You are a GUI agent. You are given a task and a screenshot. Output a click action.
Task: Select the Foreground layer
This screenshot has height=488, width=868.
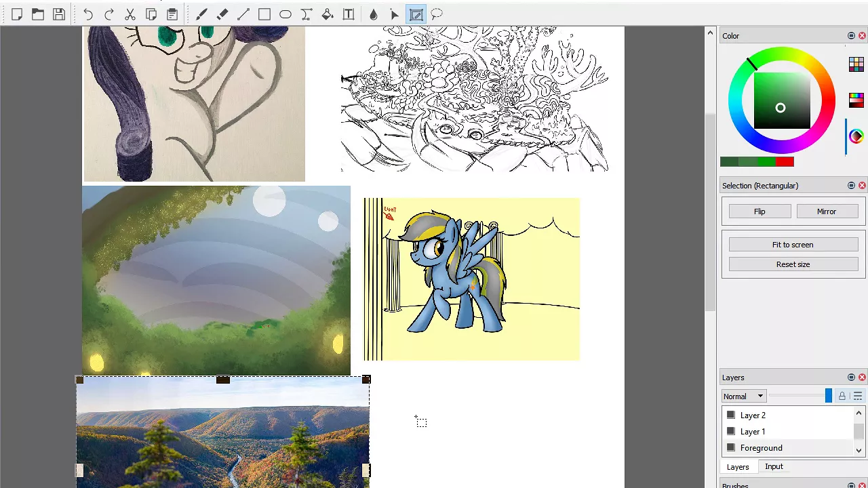coord(788,447)
